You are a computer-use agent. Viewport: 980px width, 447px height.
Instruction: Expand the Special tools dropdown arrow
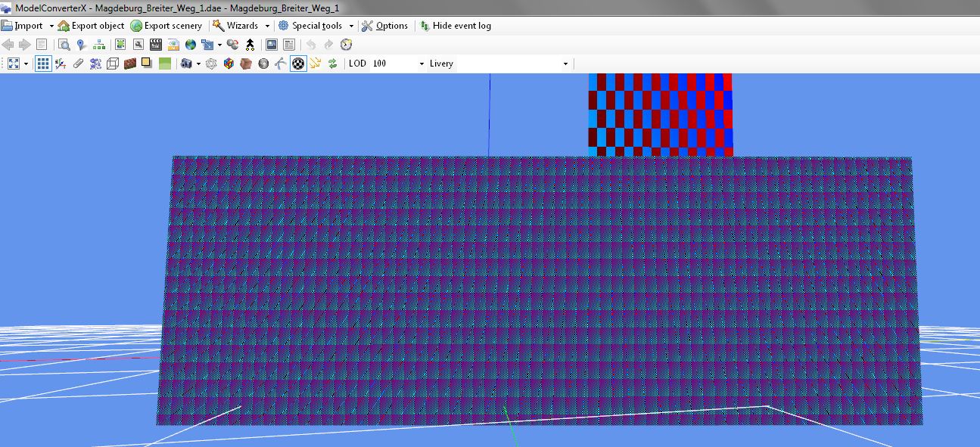point(351,26)
